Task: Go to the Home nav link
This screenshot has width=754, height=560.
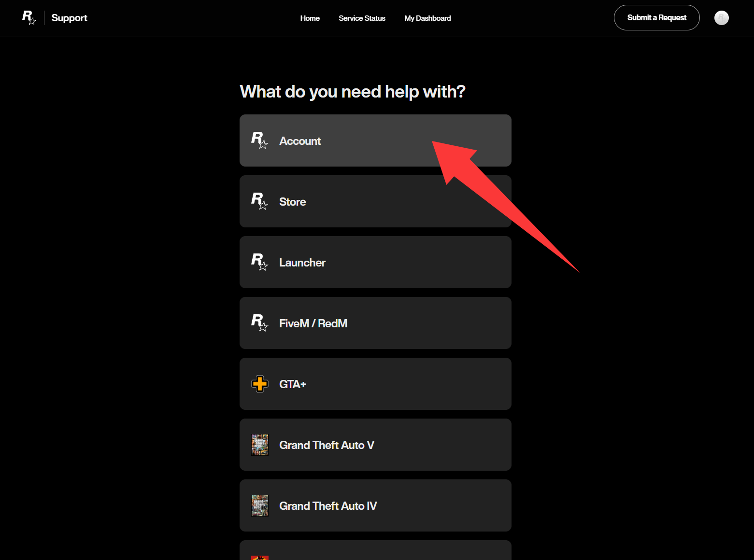Action: (310, 18)
